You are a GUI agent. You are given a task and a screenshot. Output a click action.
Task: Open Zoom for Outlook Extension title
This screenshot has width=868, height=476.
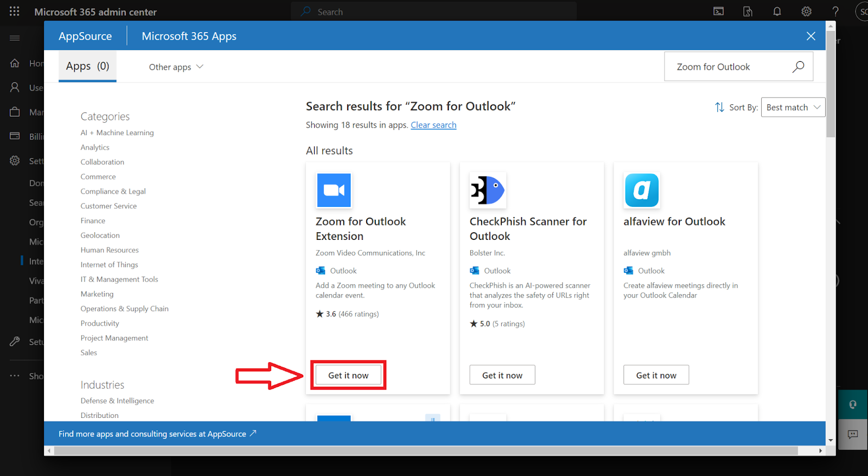[x=361, y=229]
